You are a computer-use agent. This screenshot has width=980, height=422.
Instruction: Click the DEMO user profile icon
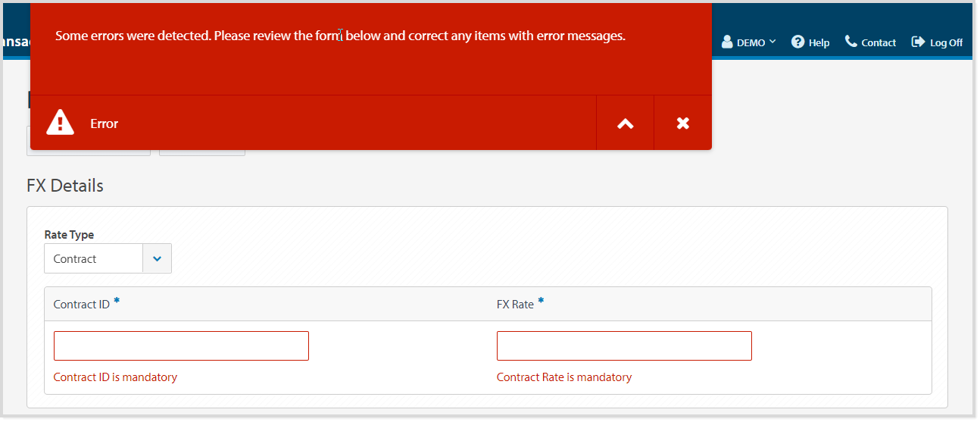727,42
